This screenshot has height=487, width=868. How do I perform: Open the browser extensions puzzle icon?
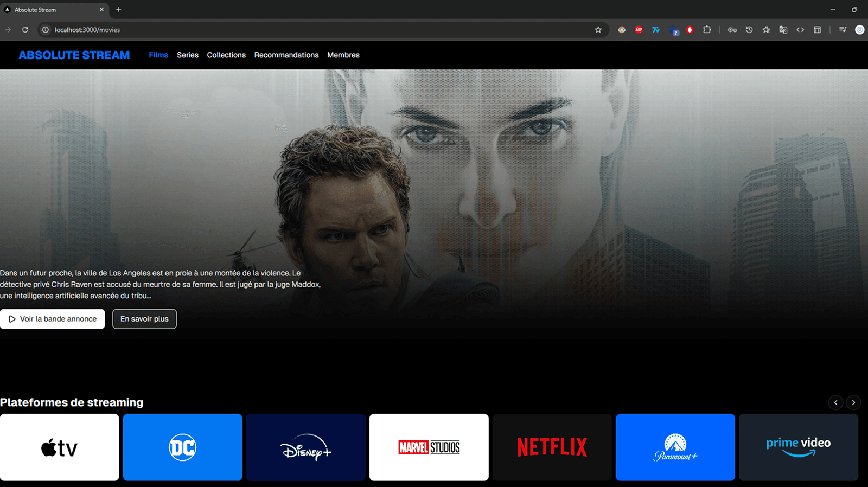click(x=707, y=30)
